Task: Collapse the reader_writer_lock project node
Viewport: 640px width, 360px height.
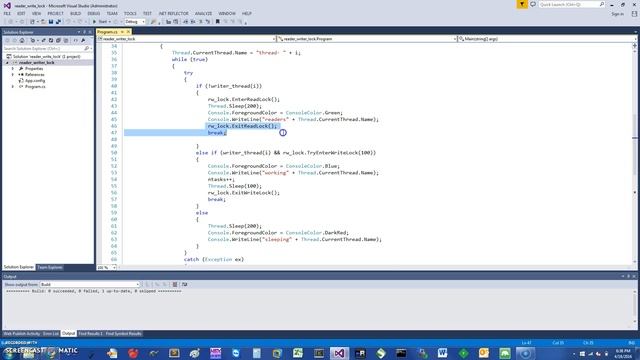Action: coord(7,62)
